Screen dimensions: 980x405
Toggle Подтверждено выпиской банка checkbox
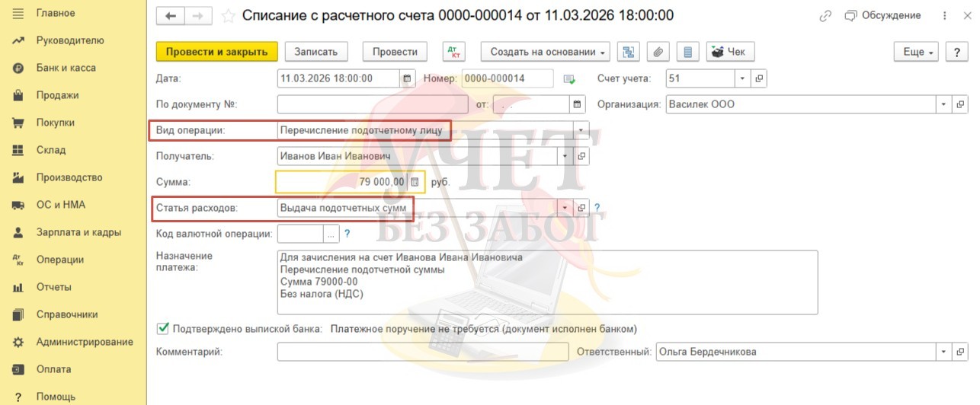pos(162,328)
